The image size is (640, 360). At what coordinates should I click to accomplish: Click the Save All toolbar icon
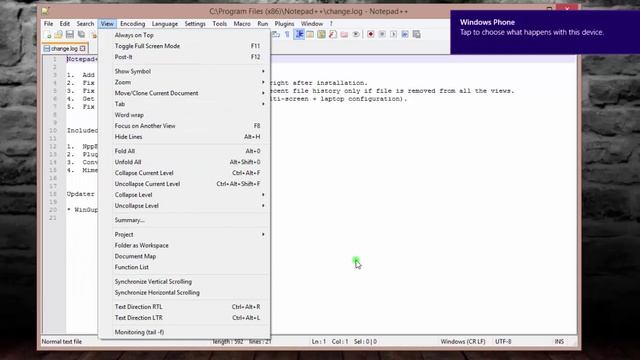click(x=81, y=35)
